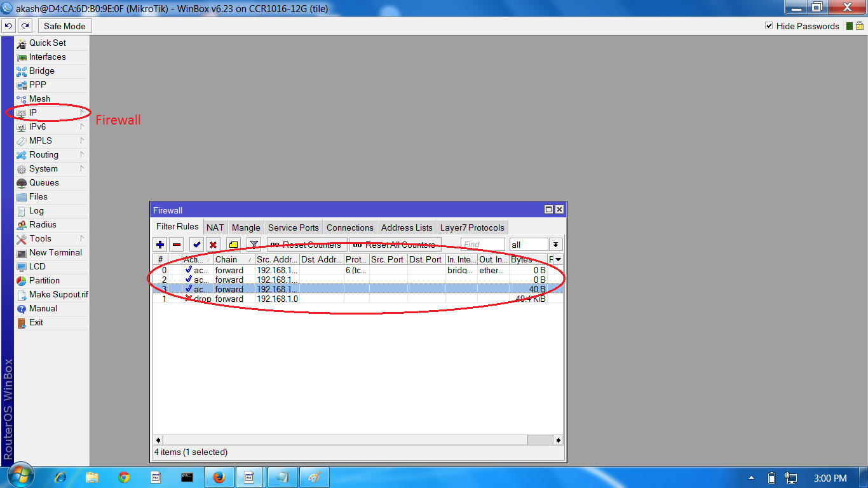The width and height of the screenshot is (868, 488).
Task: Select the drop rule for 192.168.1.0
Action: (358, 299)
